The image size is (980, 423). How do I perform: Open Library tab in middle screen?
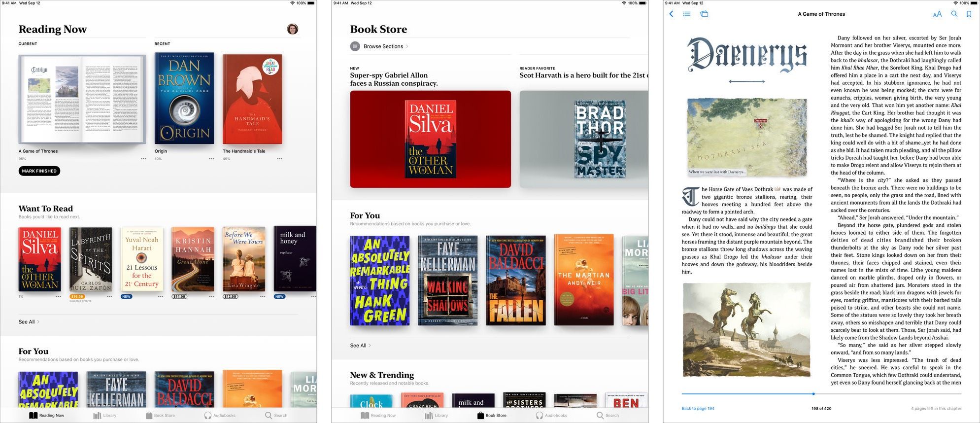(x=437, y=416)
